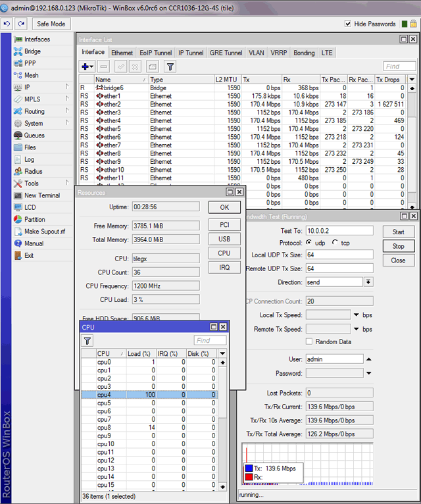Expand the IP submenu in sidebar
The width and height of the screenshot is (421, 504).
(x=67, y=86)
